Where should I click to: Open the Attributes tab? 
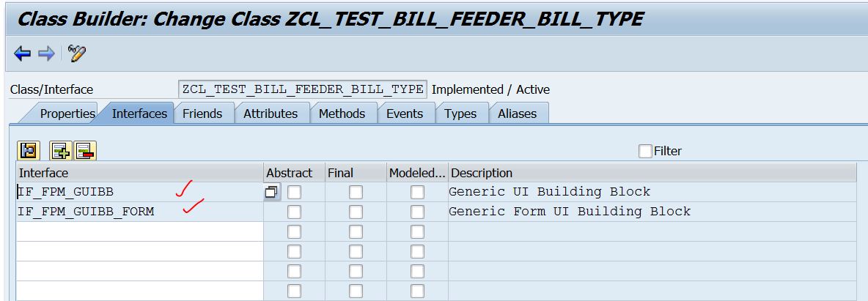coord(271,114)
